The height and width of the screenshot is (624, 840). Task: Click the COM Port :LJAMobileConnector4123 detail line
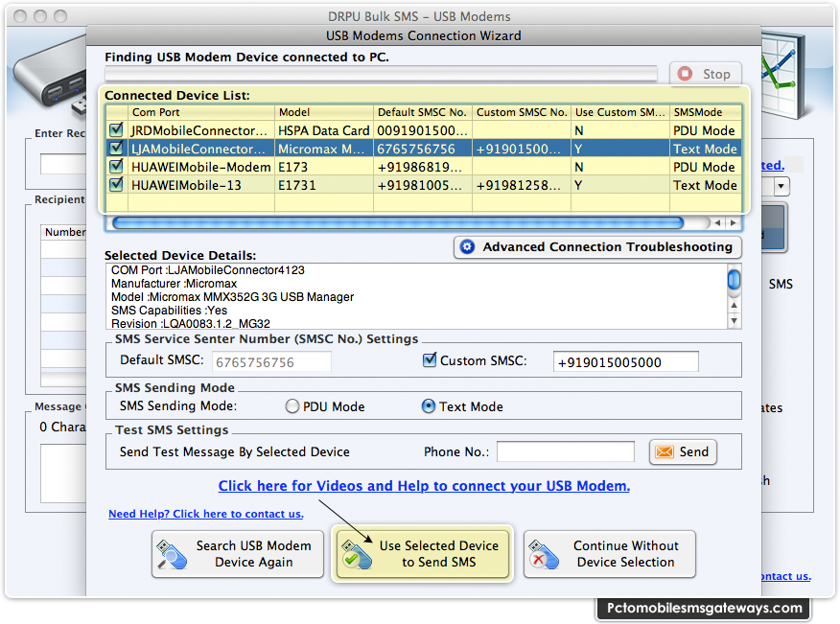[208, 270]
